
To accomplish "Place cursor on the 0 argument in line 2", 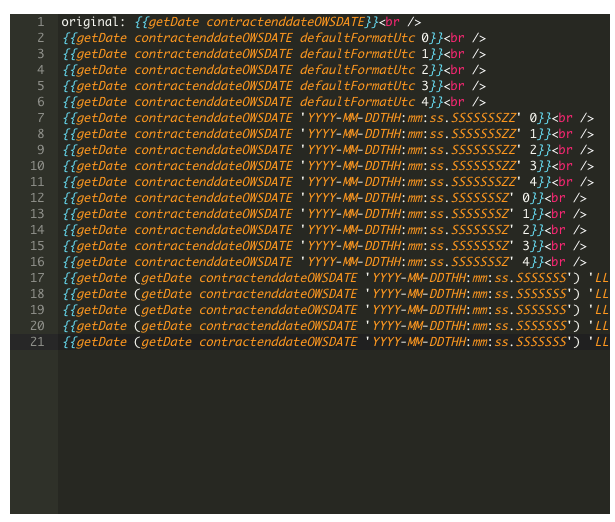I will (x=425, y=38).
